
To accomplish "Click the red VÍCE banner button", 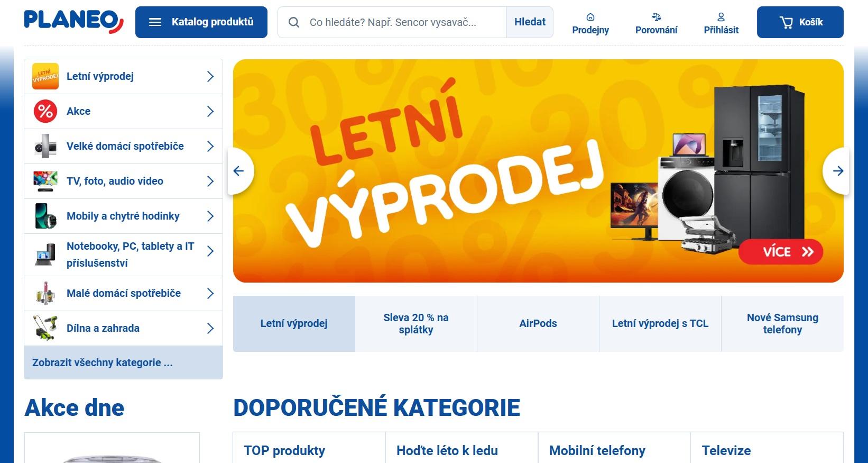I will [x=781, y=252].
